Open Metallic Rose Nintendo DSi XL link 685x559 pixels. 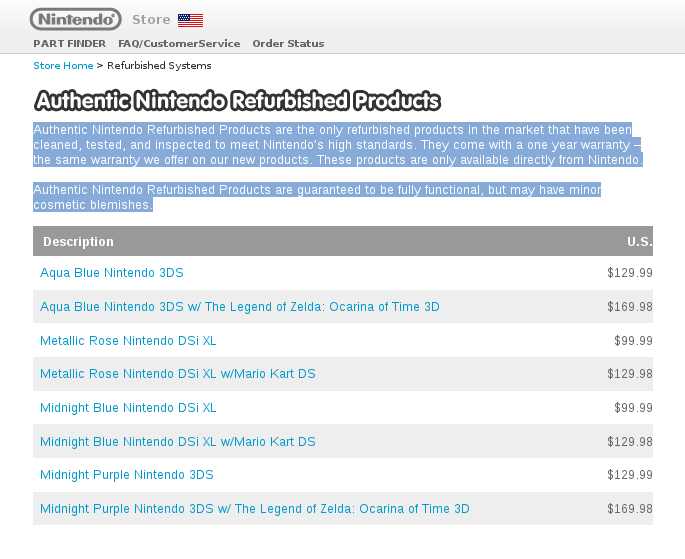point(128,341)
